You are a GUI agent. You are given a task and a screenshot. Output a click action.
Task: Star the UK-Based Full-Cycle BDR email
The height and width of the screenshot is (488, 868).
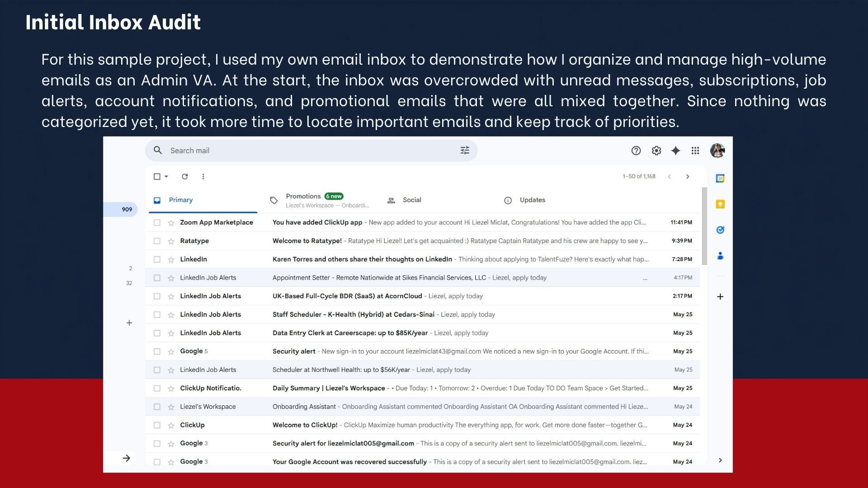point(171,296)
